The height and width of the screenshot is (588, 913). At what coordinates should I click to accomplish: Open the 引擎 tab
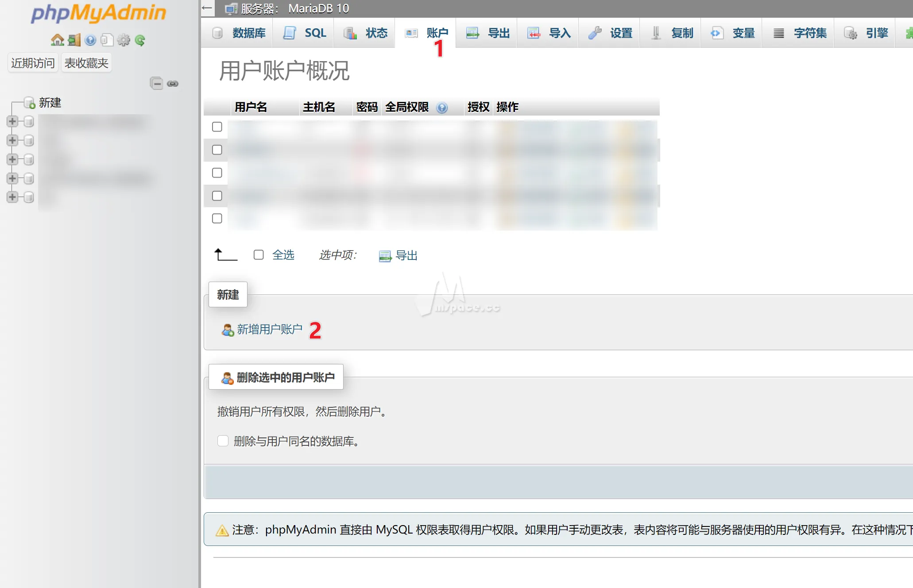866,33
